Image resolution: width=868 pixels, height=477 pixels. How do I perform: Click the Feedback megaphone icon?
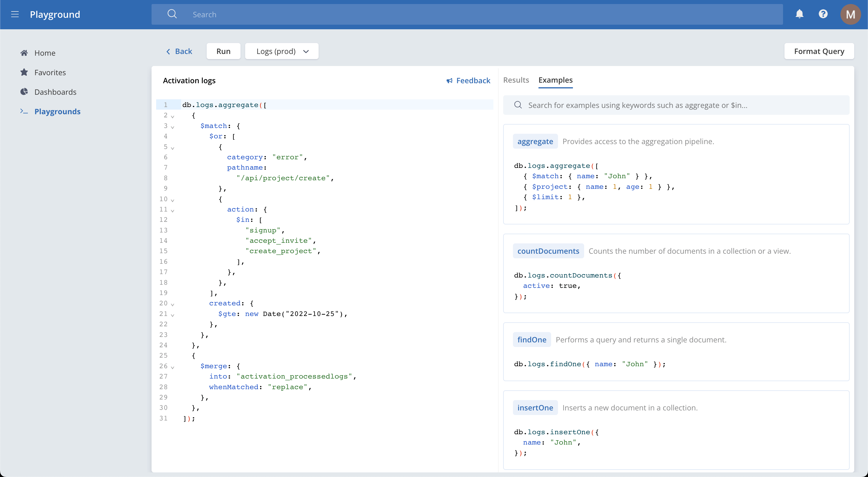pos(449,81)
